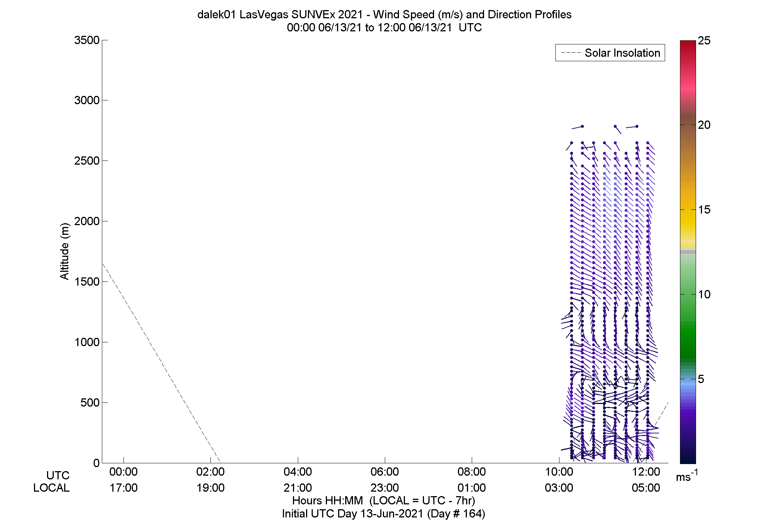The height and width of the screenshot is (532, 783).
Task: Click the UTC 06:00 time tick label
Action: [385, 472]
